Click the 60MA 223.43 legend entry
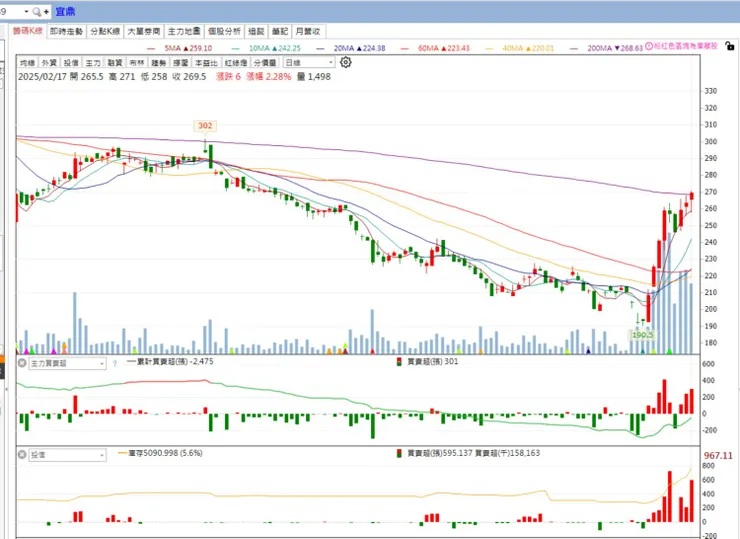This screenshot has height=539, width=740. [x=435, y=48]
